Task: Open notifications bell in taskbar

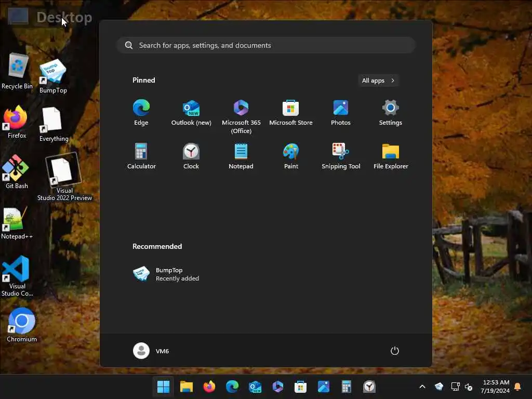Action: pos(518,387)
